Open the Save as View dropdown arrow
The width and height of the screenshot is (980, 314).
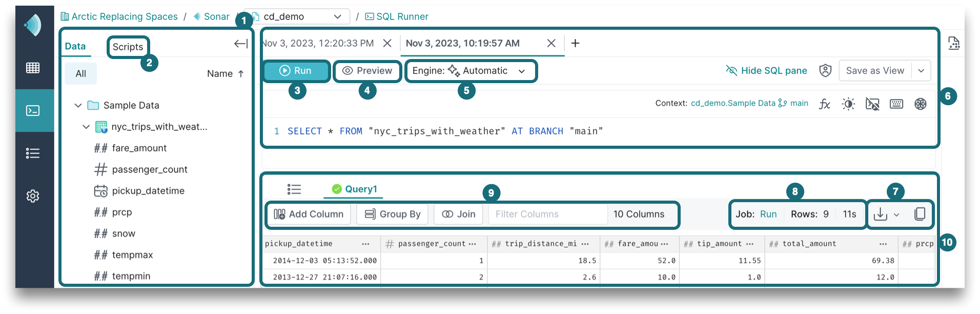click(921, 71)
